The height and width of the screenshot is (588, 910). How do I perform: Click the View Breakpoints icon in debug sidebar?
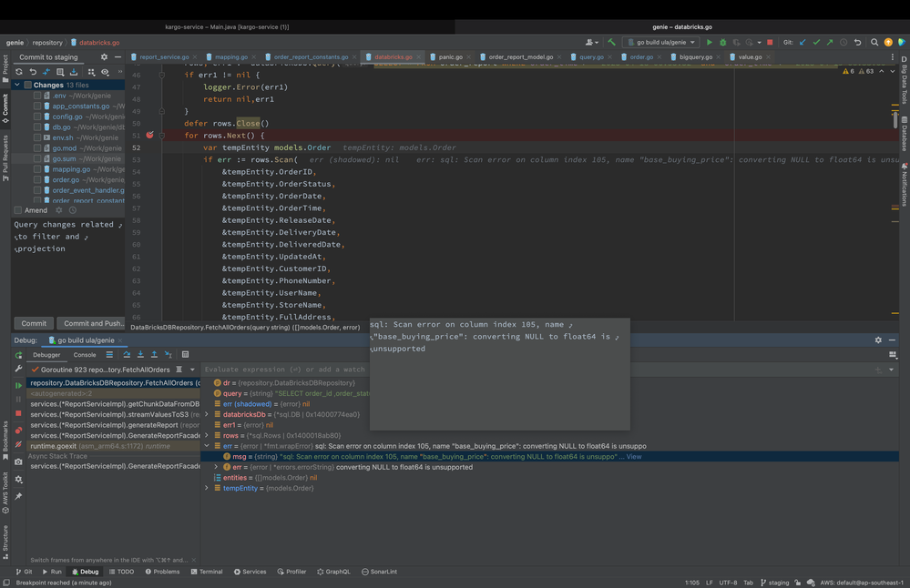pyautogui.click(x=18, y=431)
